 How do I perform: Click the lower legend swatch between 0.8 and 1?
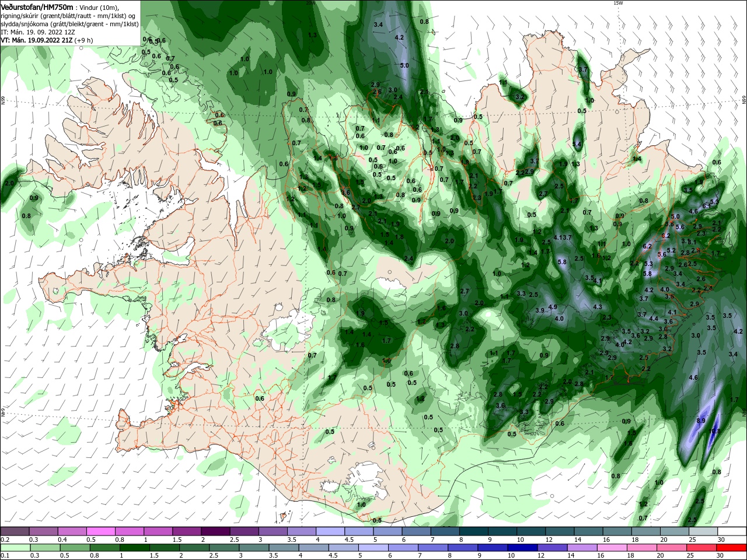pos(105,548)
